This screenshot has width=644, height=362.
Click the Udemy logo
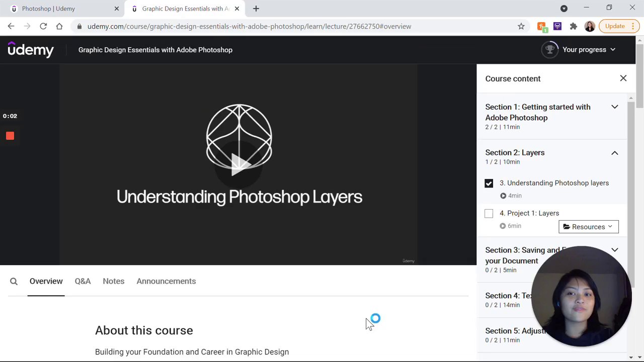point(31,50)
